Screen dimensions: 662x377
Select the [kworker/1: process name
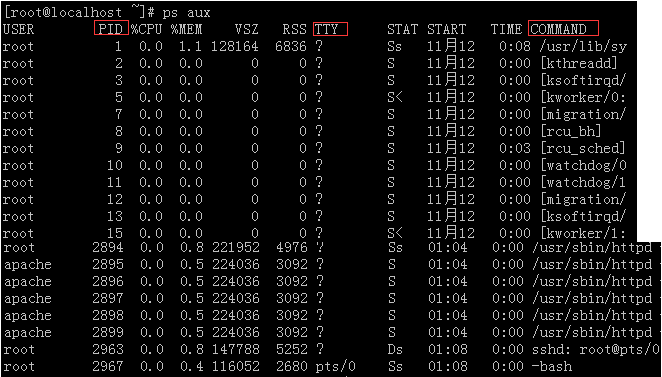point(583,233)
